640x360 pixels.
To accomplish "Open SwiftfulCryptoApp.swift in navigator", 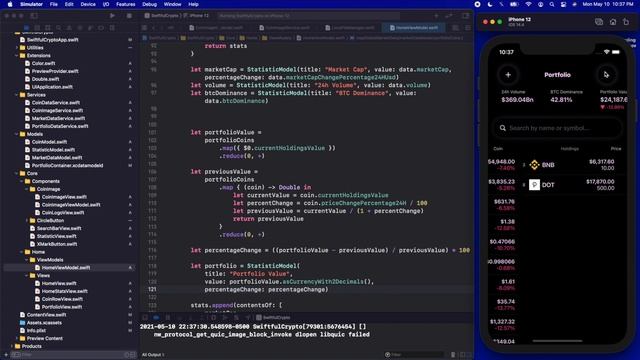I will point(52,40).
